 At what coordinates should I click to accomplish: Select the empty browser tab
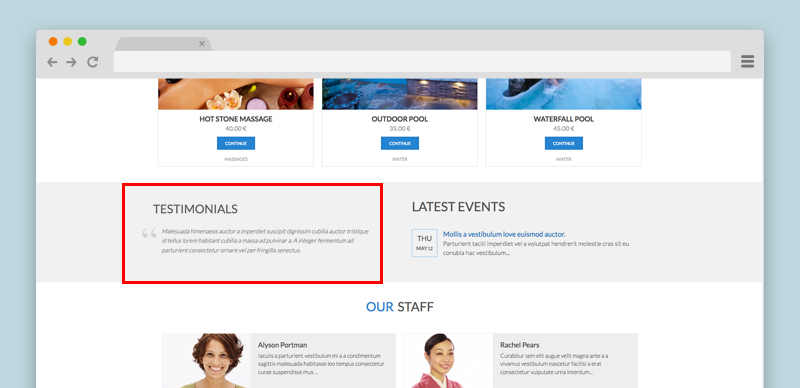163,44
